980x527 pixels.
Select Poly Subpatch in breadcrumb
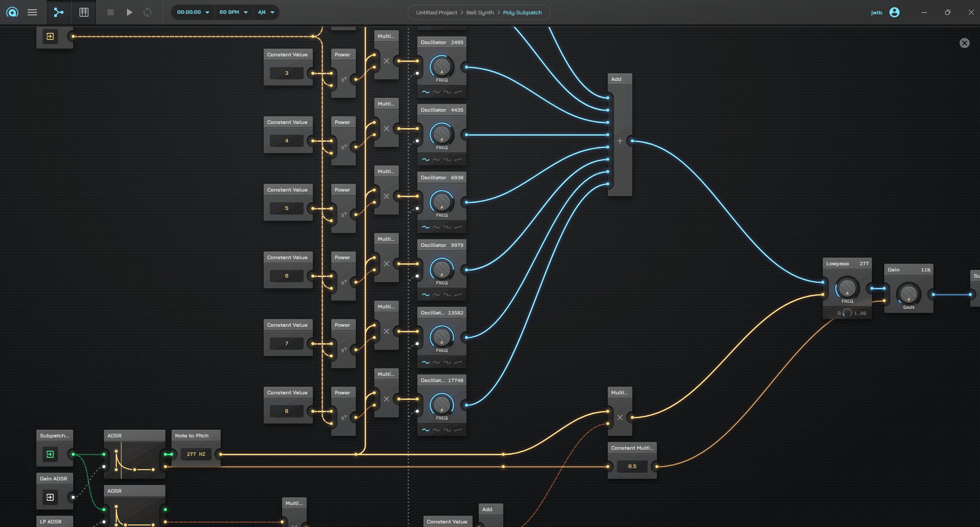tap(522, 12)
